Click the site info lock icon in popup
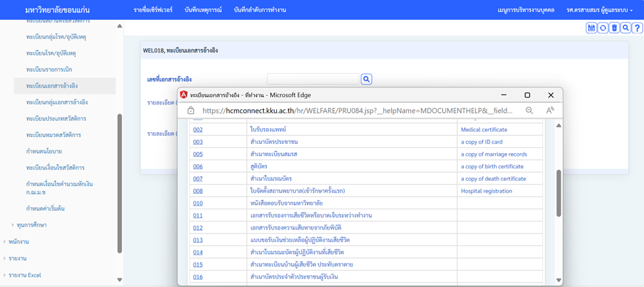The height and width of the screenshot is (287, 644). [x=191, y=111]
